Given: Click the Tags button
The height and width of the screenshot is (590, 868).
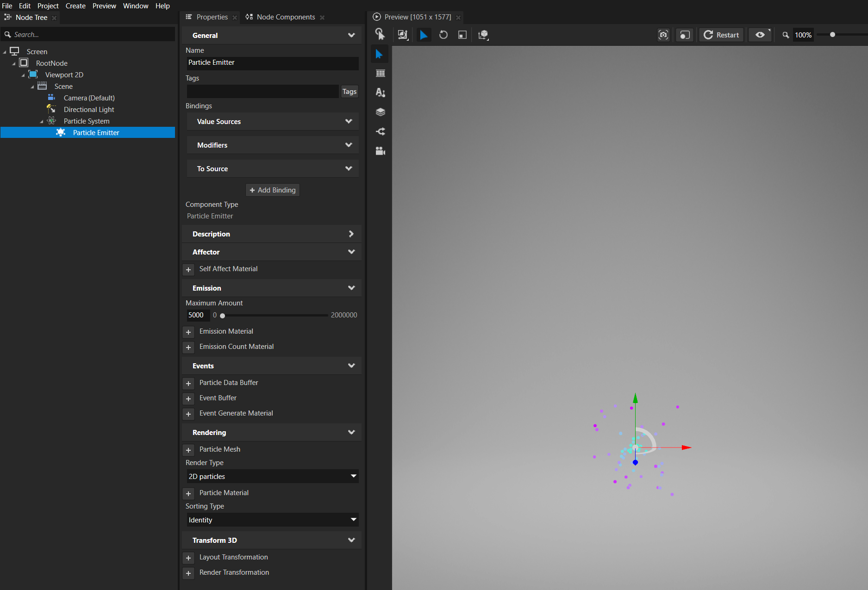Looking at the screenshot, I should [x=350, y=92].
